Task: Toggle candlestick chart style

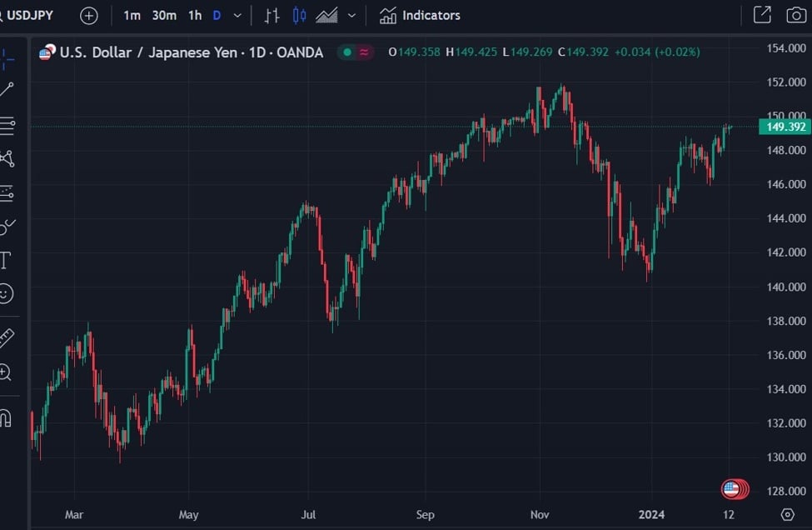Action: tap(299, 15)
